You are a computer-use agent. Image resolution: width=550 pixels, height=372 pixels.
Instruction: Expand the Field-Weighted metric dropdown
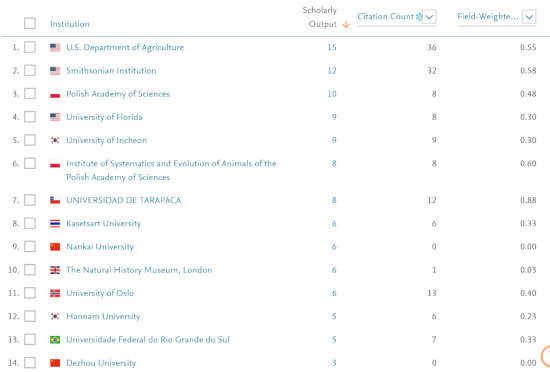[529, 17]
